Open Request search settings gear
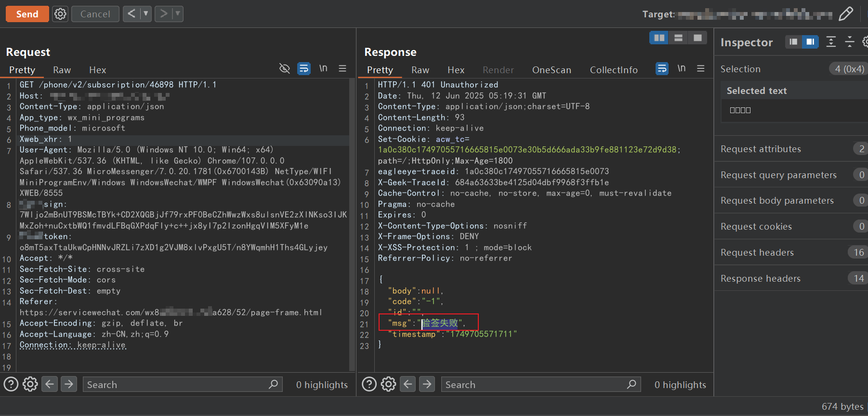This screenshot has height=416, width=868. point(30,384)
